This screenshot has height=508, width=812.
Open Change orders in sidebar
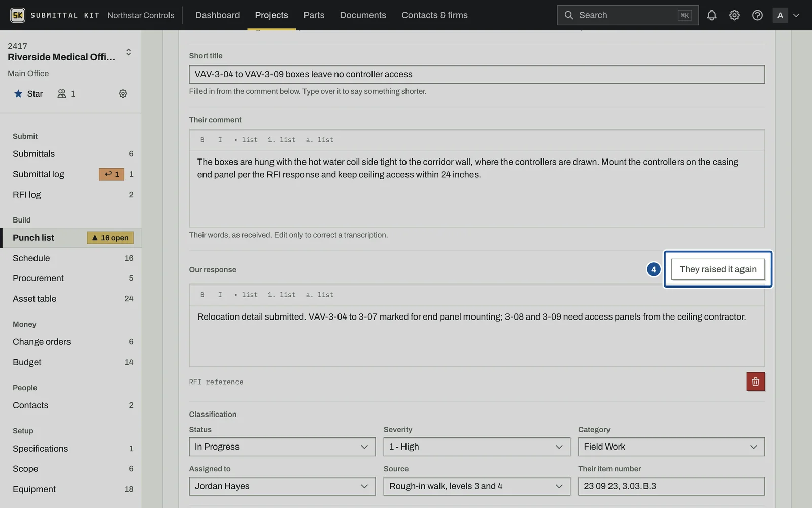(71, 342)
